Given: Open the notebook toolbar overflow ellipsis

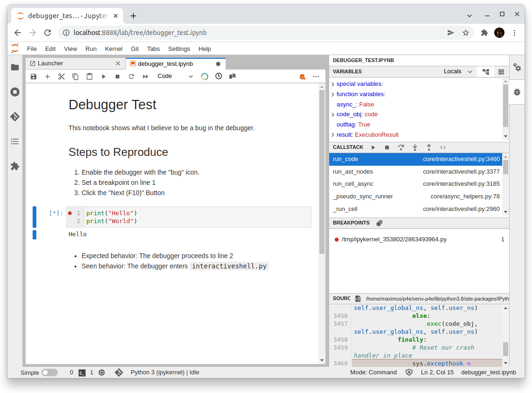Looking at the screenshot, I should [x=316, y=77].
